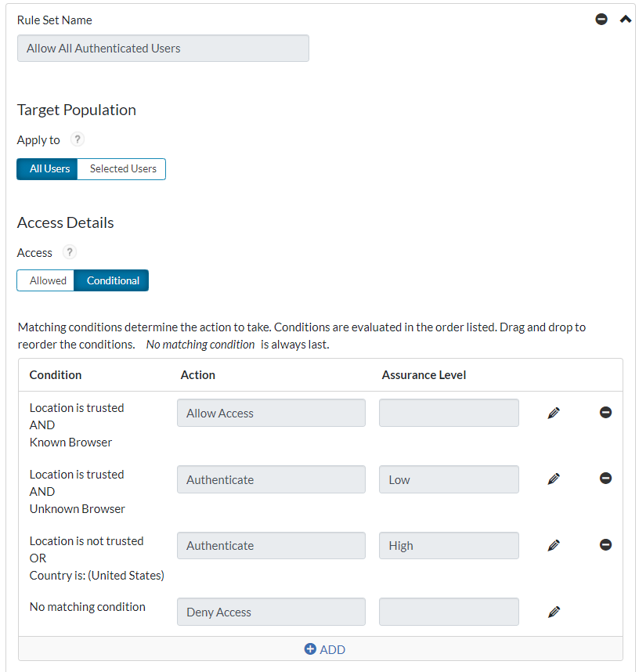Edit the Location is trusted AND Known Browser condition

coord(554,412)
